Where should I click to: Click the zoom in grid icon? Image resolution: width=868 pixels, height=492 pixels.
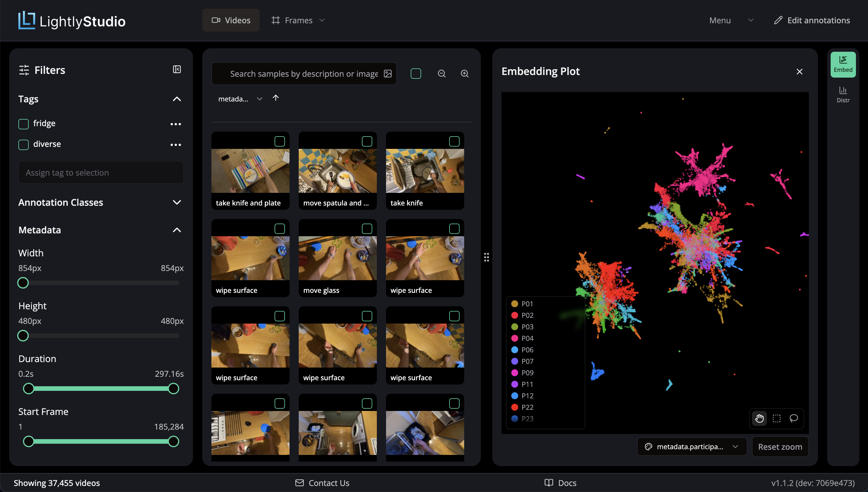tap(465, 74)
